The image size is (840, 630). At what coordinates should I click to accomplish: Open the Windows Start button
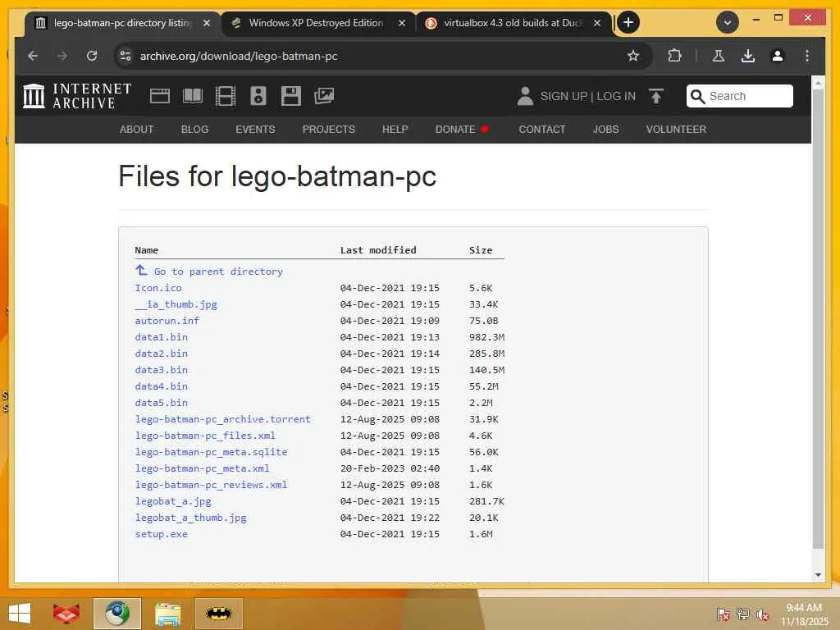(x=20, y=614)
